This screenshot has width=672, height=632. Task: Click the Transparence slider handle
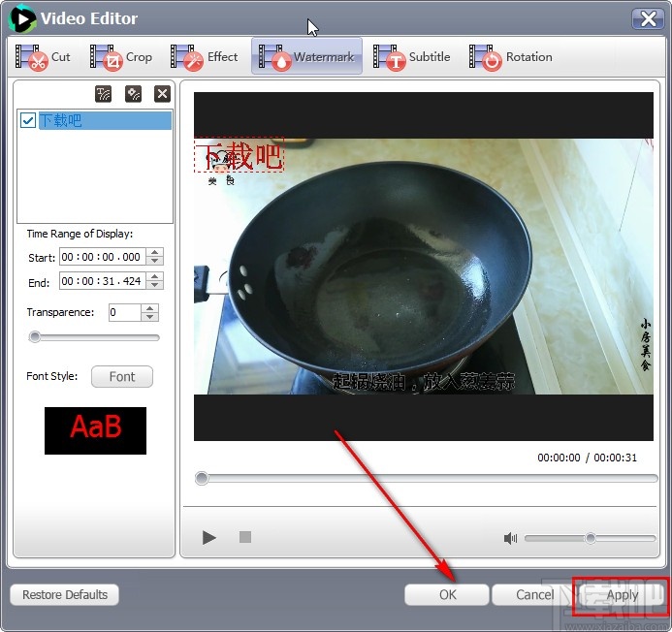(35, 337)
